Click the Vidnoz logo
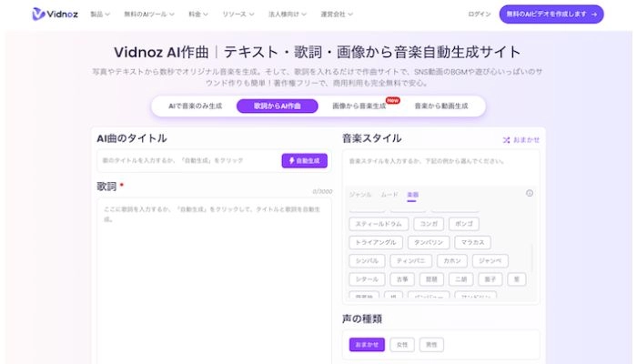637x364 pixels. coord(55,15)
